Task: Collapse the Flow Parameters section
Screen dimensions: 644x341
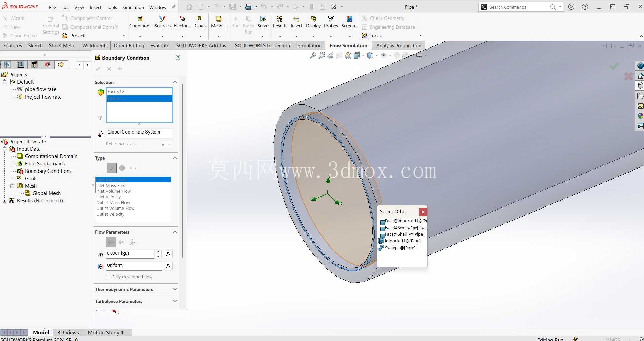Action: pos(175,232)
